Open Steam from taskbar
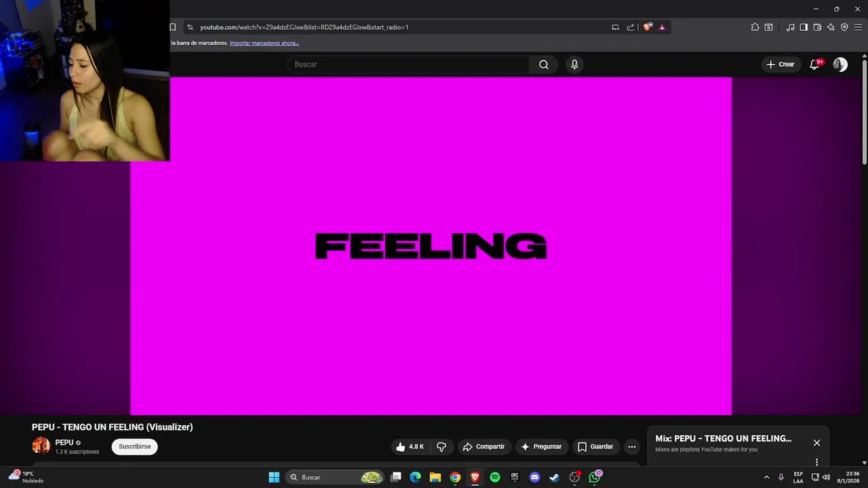868x488 pixels. [x=555, y=477]
